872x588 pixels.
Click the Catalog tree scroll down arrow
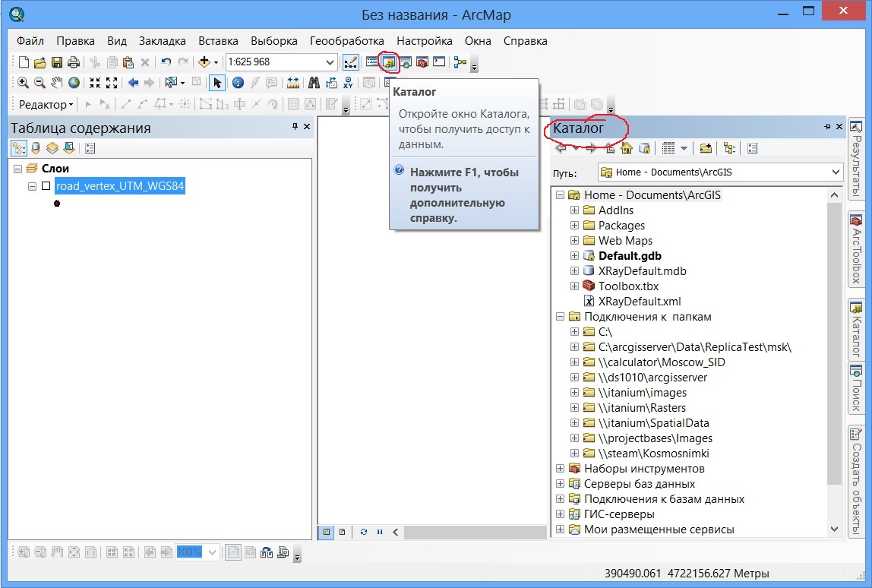[x=834, y=529]
